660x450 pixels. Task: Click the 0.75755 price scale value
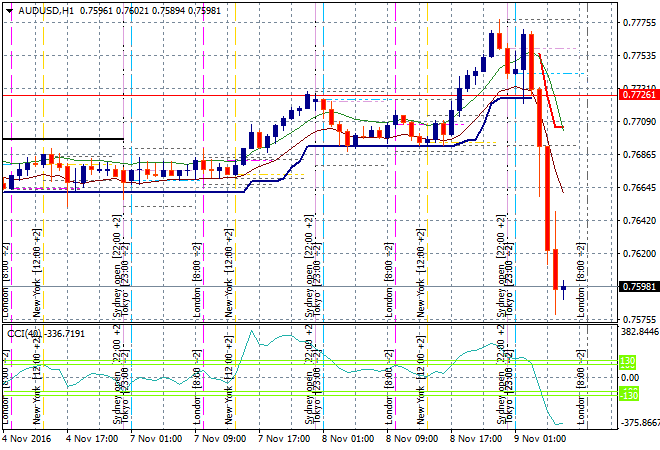click(x=639, y=320)
